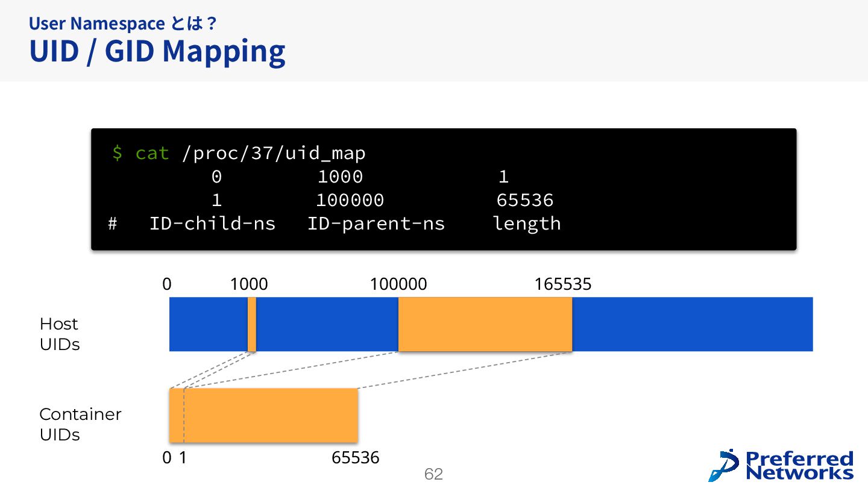This screenshot has height=488, width=868.
Task: Click the length column header
Action: click(x=527, y=224)
